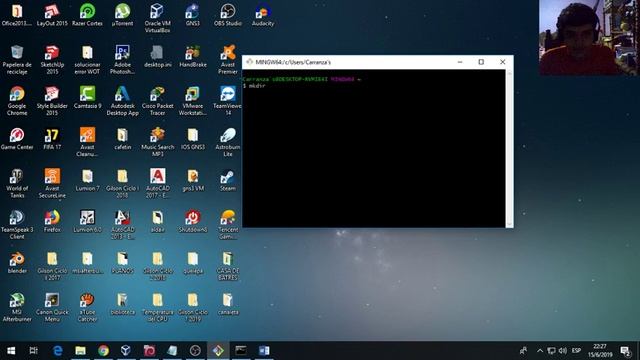The width and height of the screenshot is (640, 360).
Task: Open the volume control in tray
Action: point(563,351)
